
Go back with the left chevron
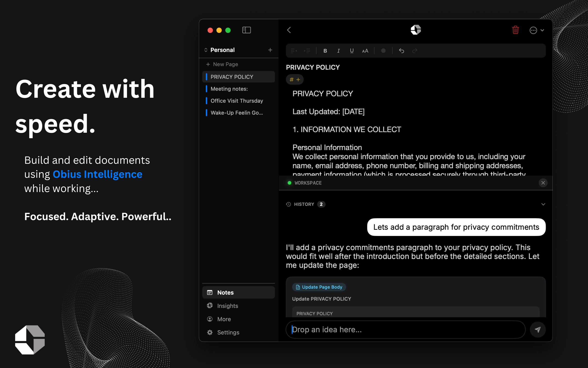click(289, 30)
